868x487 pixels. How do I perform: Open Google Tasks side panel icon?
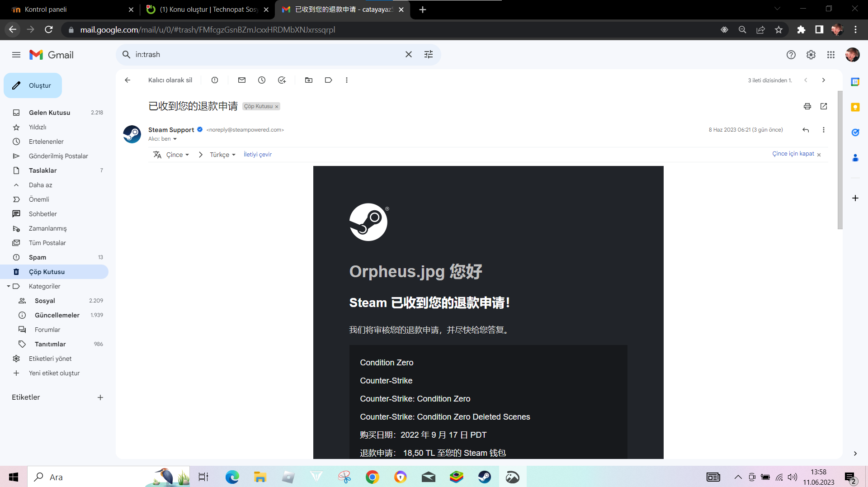[x=855, y=132]
